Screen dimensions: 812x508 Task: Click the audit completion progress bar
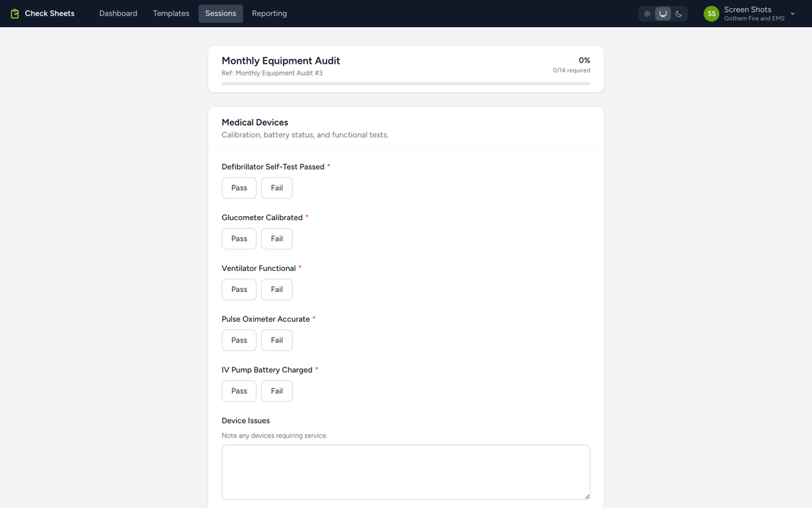click(x=406, y=83)
